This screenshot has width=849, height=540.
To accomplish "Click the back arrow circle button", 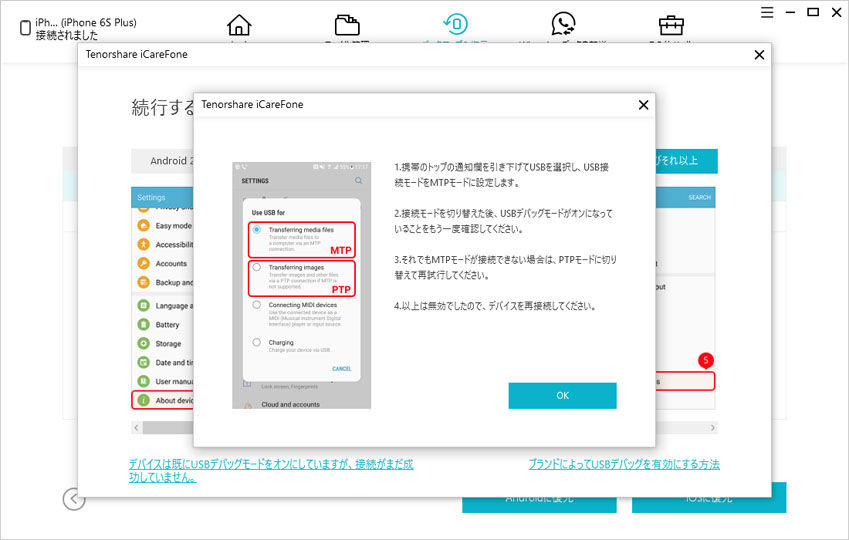I will tap(74, 499).
